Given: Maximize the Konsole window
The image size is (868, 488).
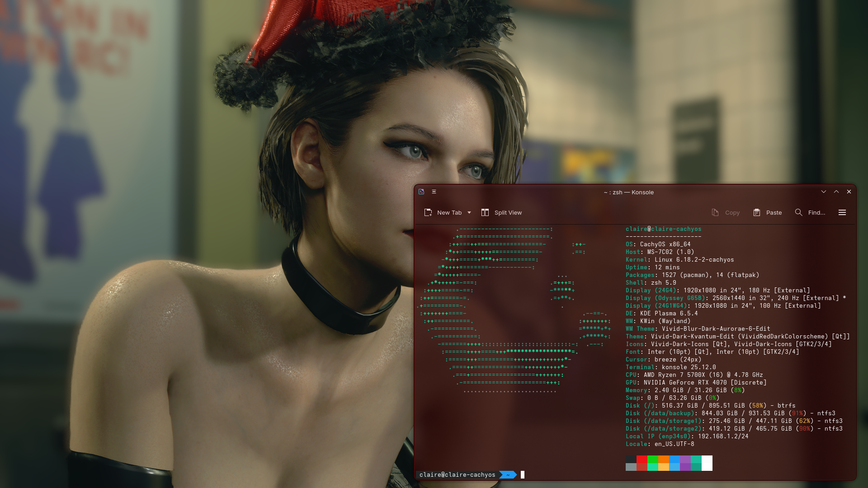Looking at the screenshot, I should click(x=836, y=192).
